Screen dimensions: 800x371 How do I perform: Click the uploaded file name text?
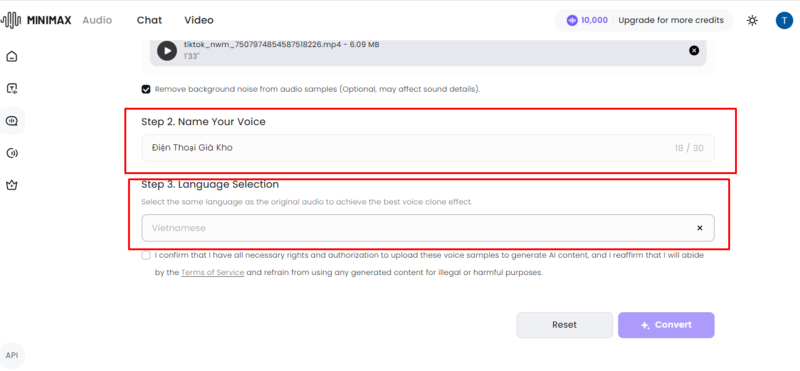tap(281, 45)
